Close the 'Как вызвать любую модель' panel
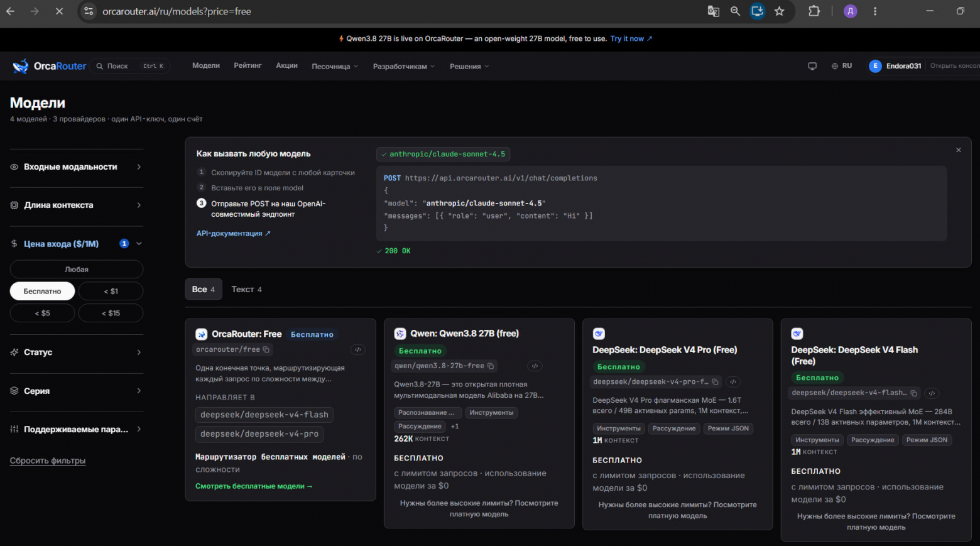Screen dimensions: 980x546 point(959,150)
